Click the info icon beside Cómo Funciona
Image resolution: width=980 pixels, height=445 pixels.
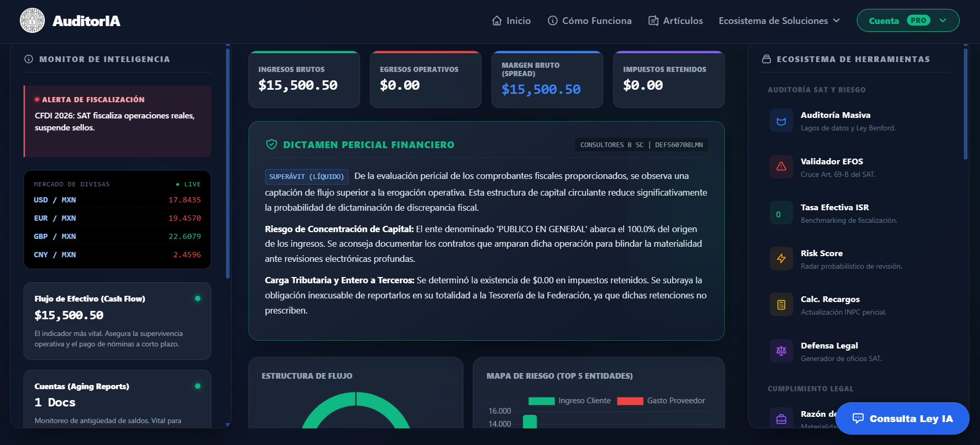[x=553, y=21]
